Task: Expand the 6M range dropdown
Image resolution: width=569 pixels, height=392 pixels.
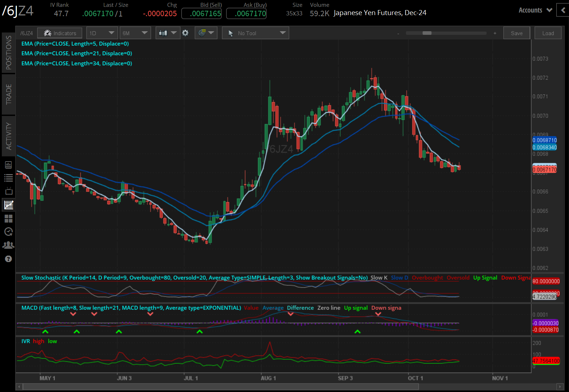Action: pyautogui.click(x=135, y=33)
